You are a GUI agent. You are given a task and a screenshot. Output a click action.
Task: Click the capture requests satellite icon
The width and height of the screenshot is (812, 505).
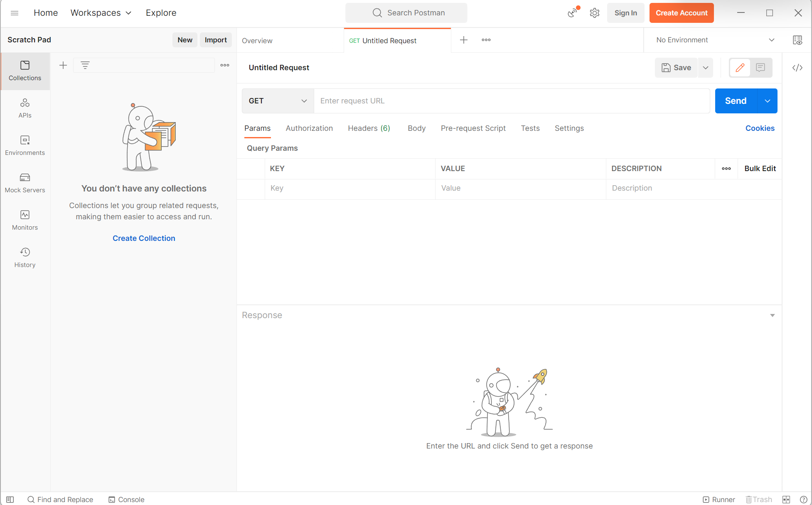coord(573,13)
